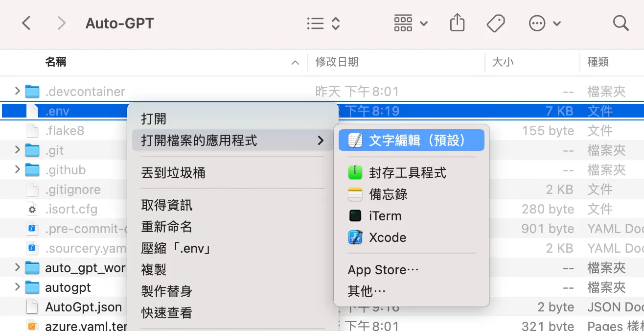The height and width of the screenshot is (331, 644).
Task: Click the Search magnifier icon
Action: 621,23
